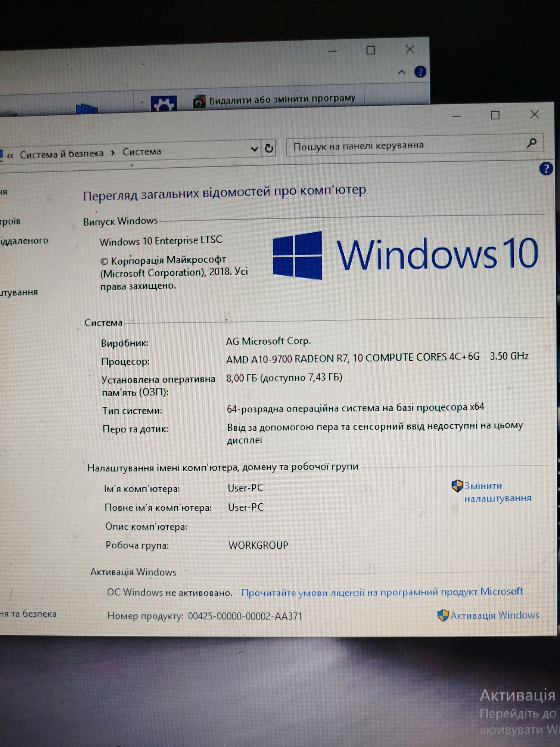Open the address bar history dropdown
Viewport: 560px width, 747px height.
coord(255,149)
